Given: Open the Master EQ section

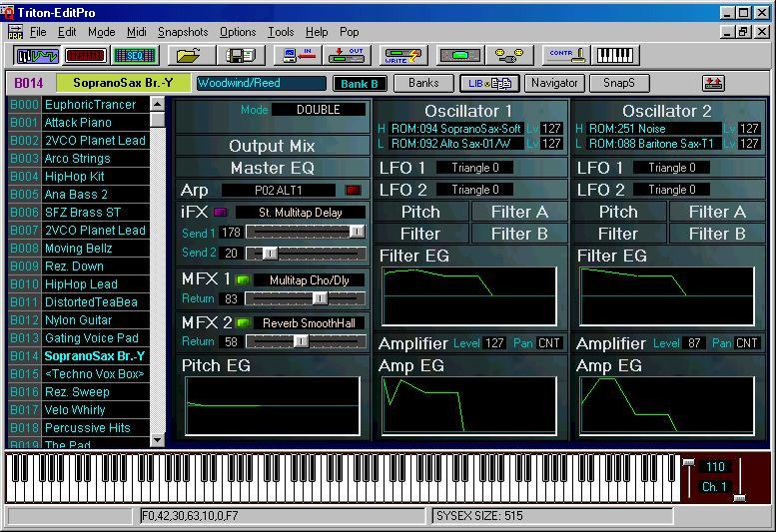Looking at the screenshot, I should [x=272, y=168].
